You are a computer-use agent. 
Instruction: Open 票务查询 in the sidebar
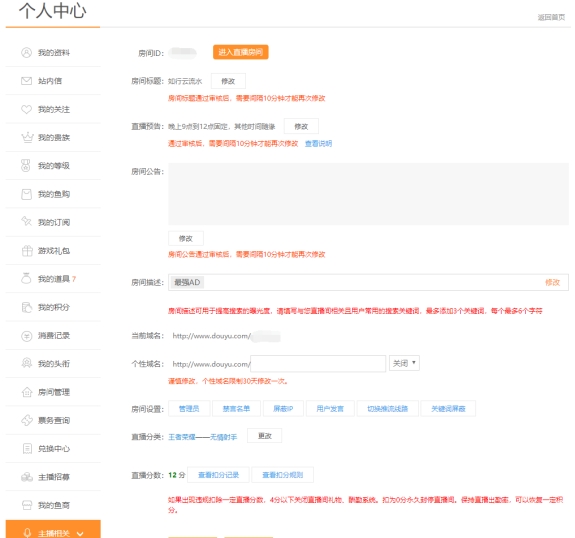pyautogui.click(x=53, y=420)
